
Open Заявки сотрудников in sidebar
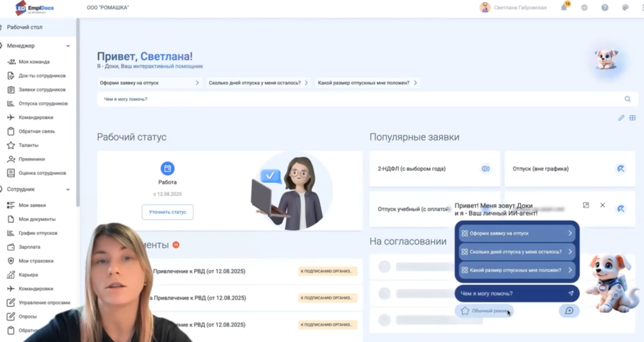(x=42, y=90)
